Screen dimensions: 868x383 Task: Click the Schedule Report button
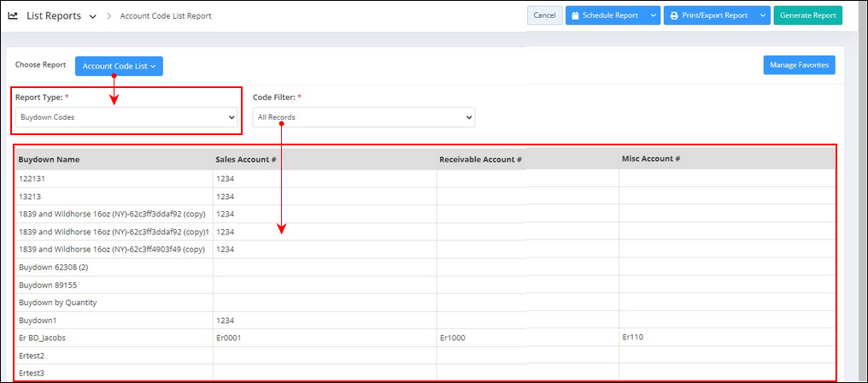[x=605, y=15]
